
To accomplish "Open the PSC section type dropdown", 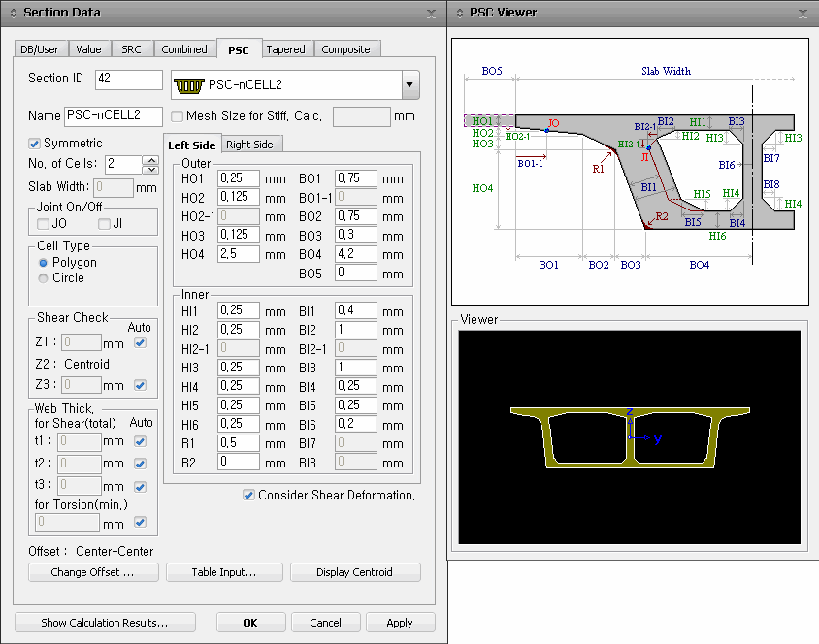I will 410,85.
